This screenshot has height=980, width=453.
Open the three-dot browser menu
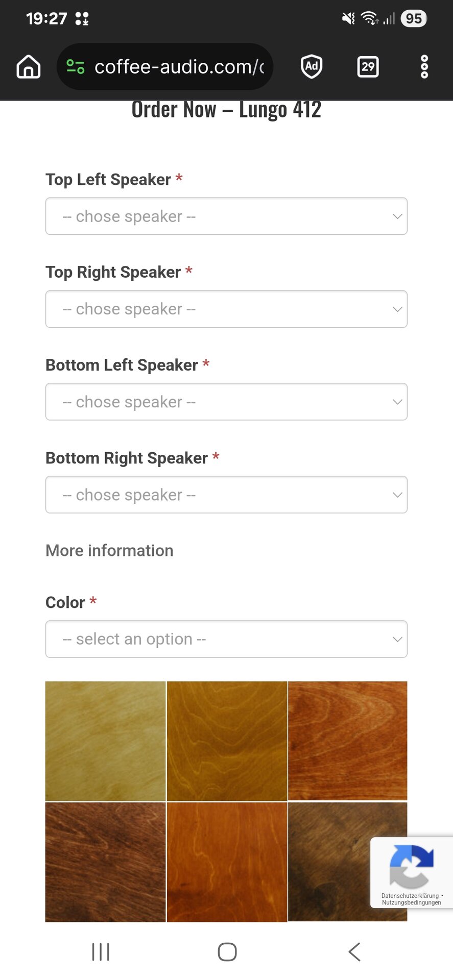424,67
